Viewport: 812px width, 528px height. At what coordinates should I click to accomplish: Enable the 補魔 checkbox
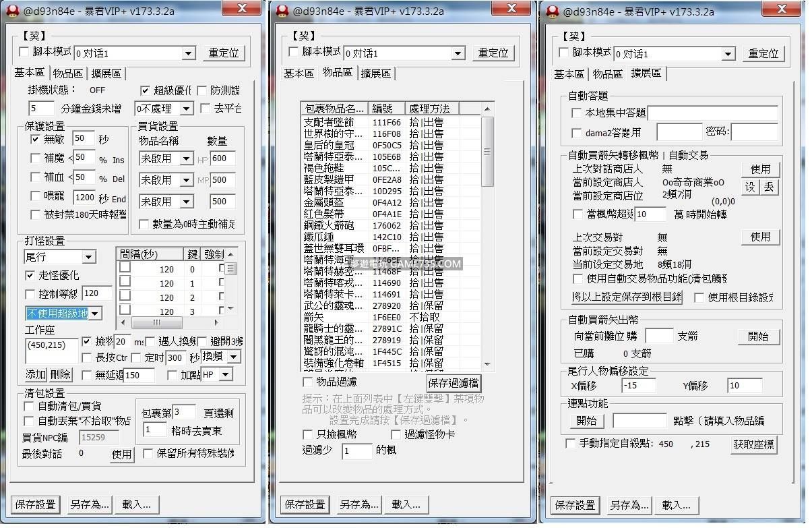35,158
